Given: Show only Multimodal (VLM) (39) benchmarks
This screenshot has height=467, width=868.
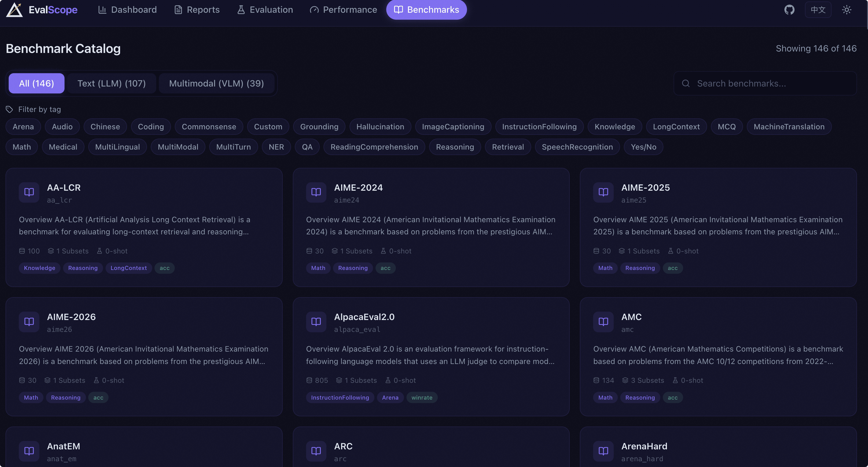Looking at the screenshot, I should 216,83.
